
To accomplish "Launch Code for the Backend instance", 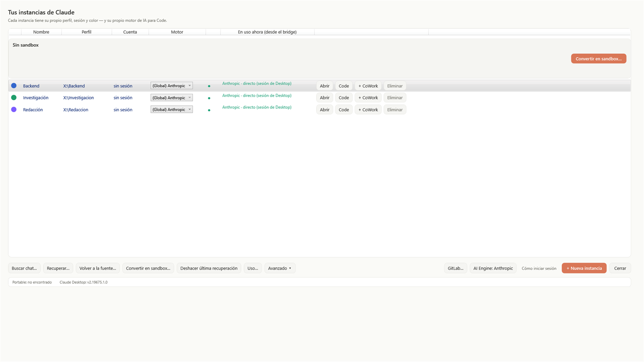I will coord(344,86).
